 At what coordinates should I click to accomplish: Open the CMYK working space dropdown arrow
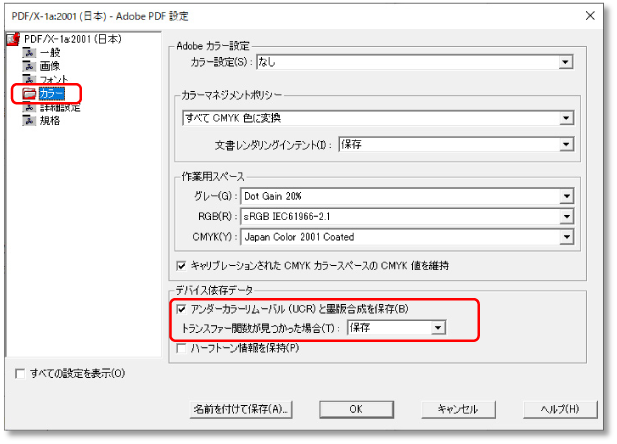[566, 237]
